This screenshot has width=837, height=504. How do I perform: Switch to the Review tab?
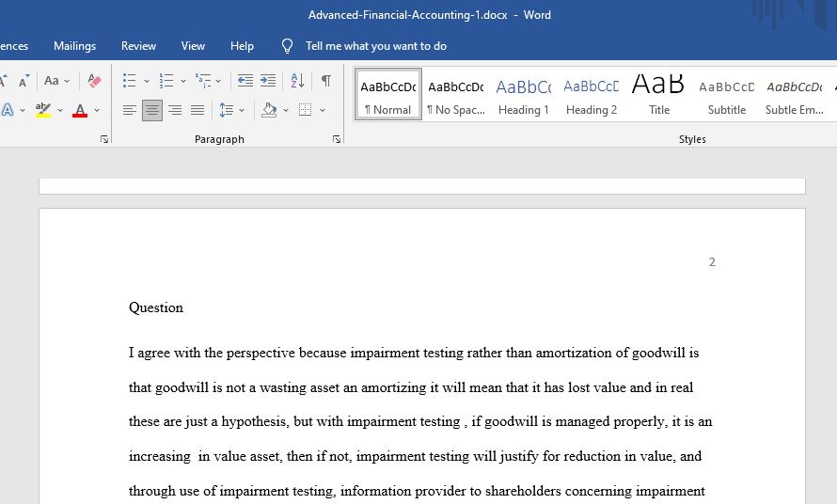click(x=138, y=46)
